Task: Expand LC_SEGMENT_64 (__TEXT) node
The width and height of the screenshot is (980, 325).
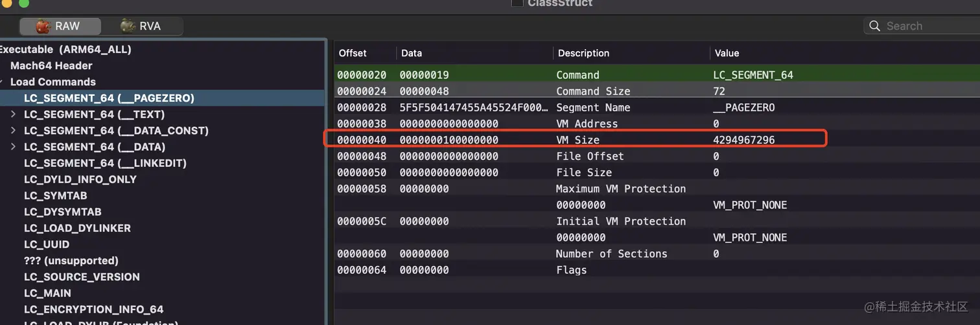Action: point(14,115)
